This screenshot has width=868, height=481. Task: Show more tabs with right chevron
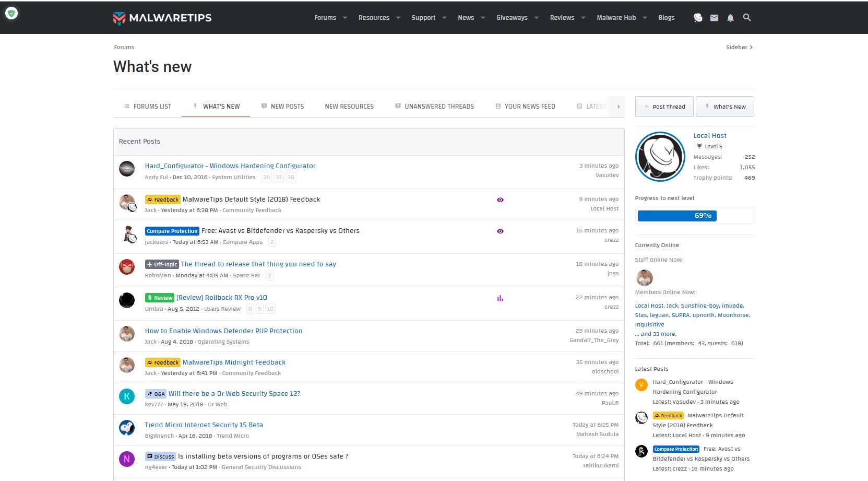click(x=619, y=107)
